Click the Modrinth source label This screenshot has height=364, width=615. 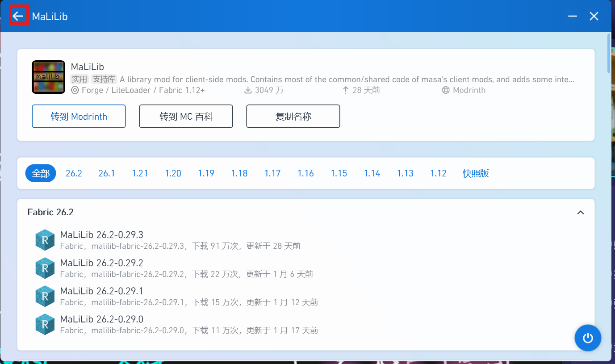[x=469, y=90]
